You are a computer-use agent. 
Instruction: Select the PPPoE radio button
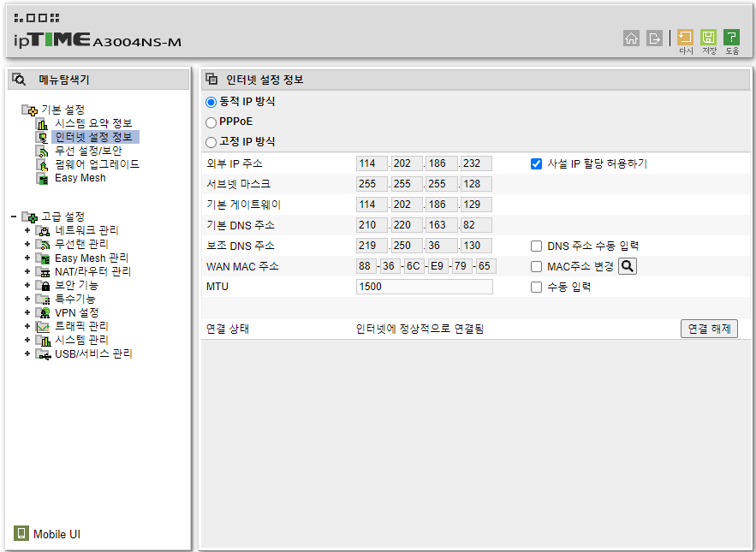[x=211, y=122]
